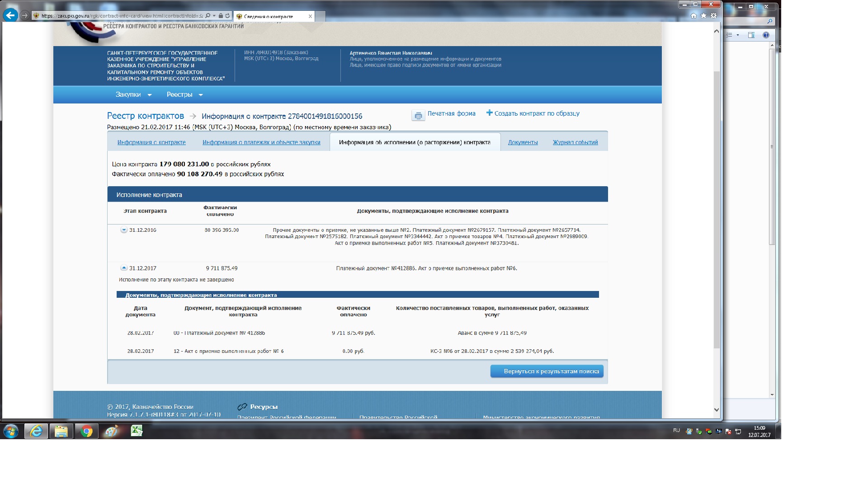The image size is (868, 488).
Task: Select 'Информация об исполнении (о расторжении) контракта' tab
Action: (x=415, y=142)
